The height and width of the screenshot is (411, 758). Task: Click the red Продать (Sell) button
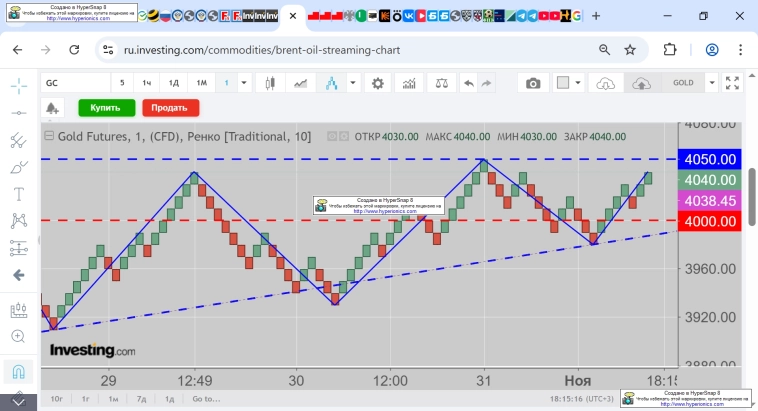(x=170, y=107)
